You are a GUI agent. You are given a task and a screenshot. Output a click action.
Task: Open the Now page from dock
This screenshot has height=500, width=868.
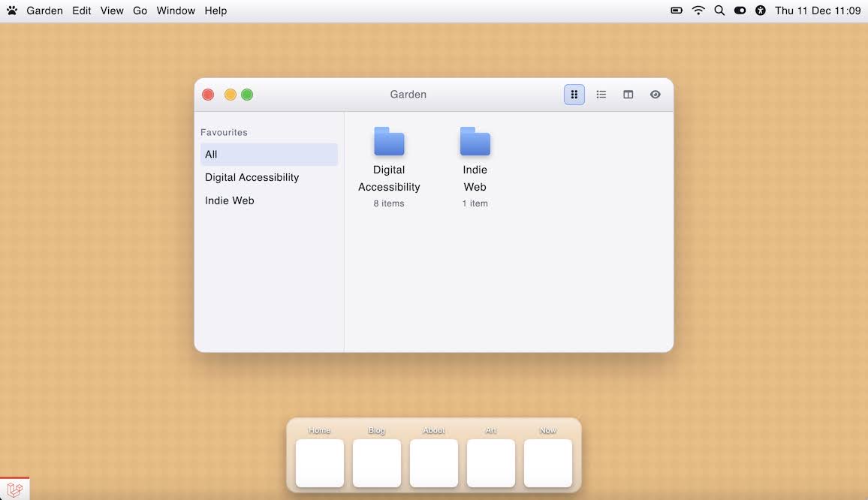click(548, 463)
